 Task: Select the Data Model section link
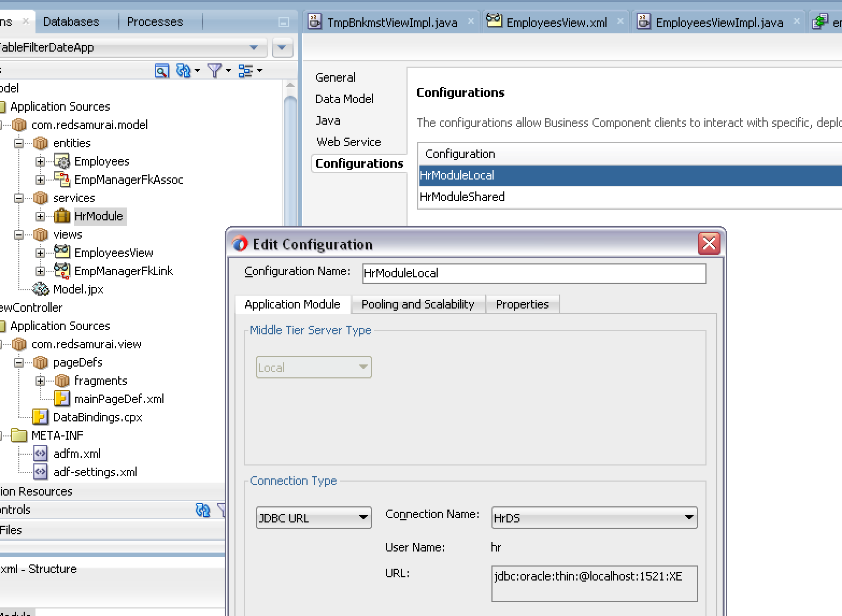(345, 99)
